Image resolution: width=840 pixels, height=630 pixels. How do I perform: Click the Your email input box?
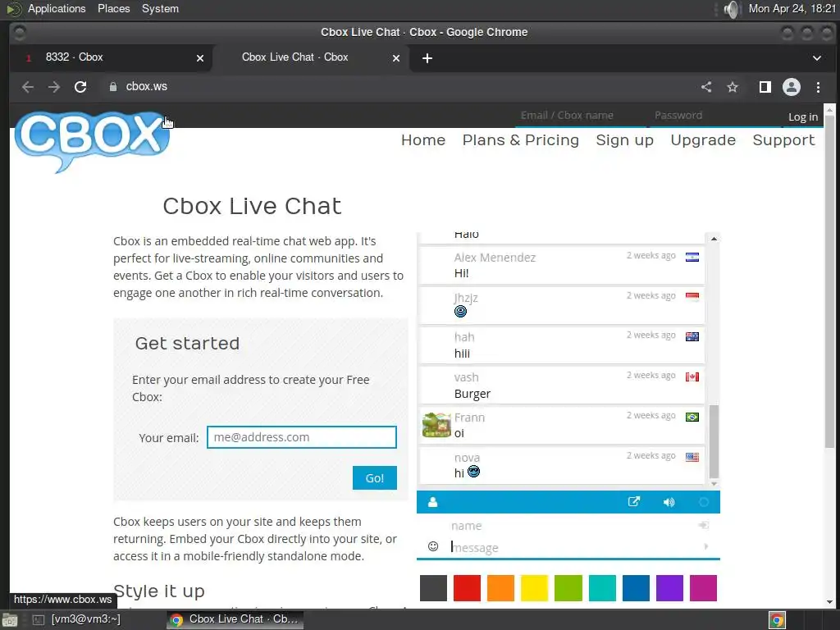(302, 437)
